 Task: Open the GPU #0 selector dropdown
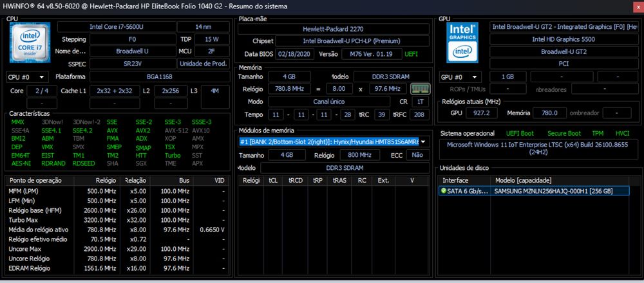pyautogui.click(x=460, y=77)
